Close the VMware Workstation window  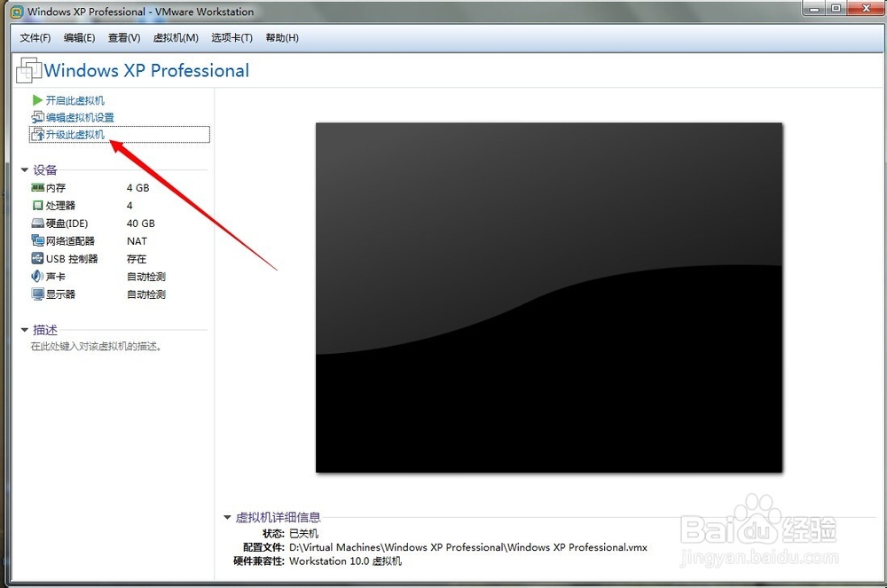tap(866, 9)
